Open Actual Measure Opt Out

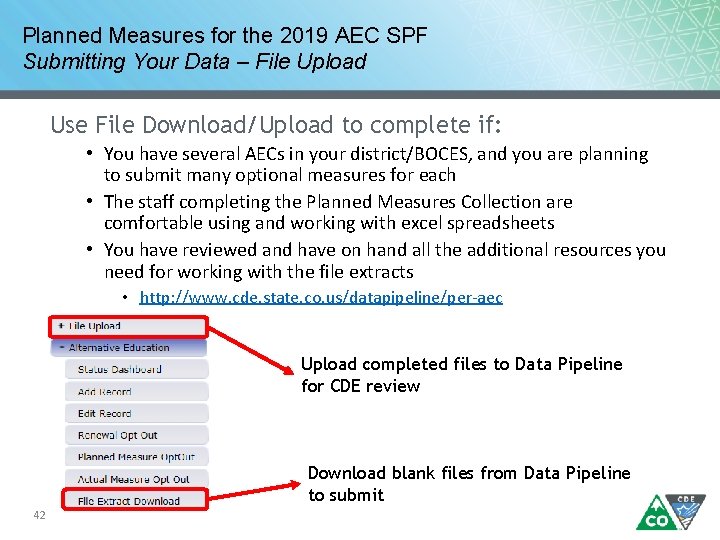pos(133,480)
